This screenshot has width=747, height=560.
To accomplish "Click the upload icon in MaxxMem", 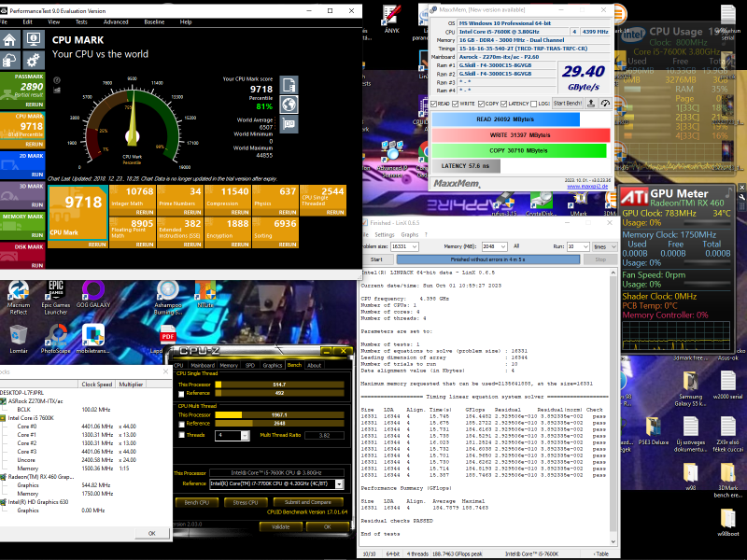I will [591, 104].
